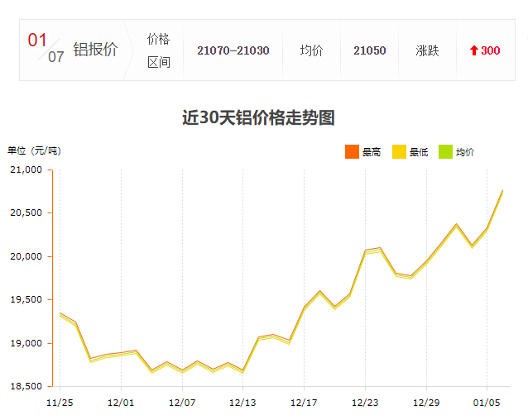
Task: Click the 18,500 y-axis label
Action: tap(26, 386)
